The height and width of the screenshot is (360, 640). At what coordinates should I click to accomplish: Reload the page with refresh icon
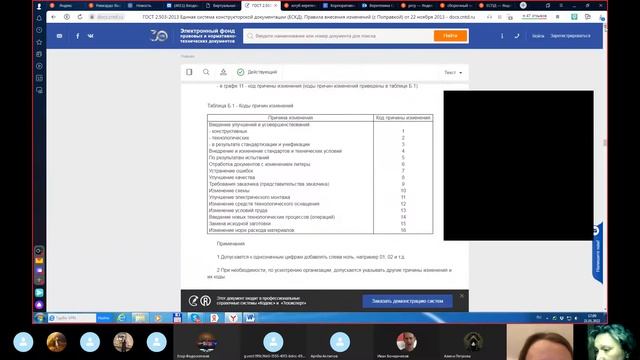tap(80, 17)
